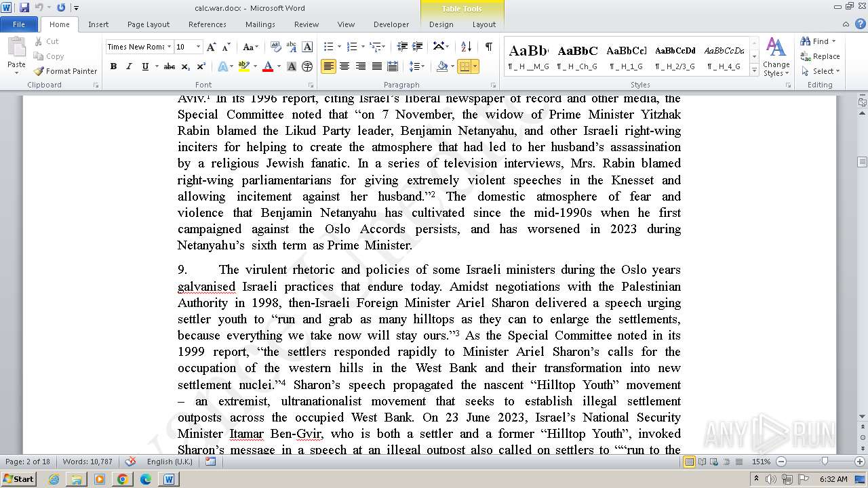Apply the _H__M_G style

(528, 56)
